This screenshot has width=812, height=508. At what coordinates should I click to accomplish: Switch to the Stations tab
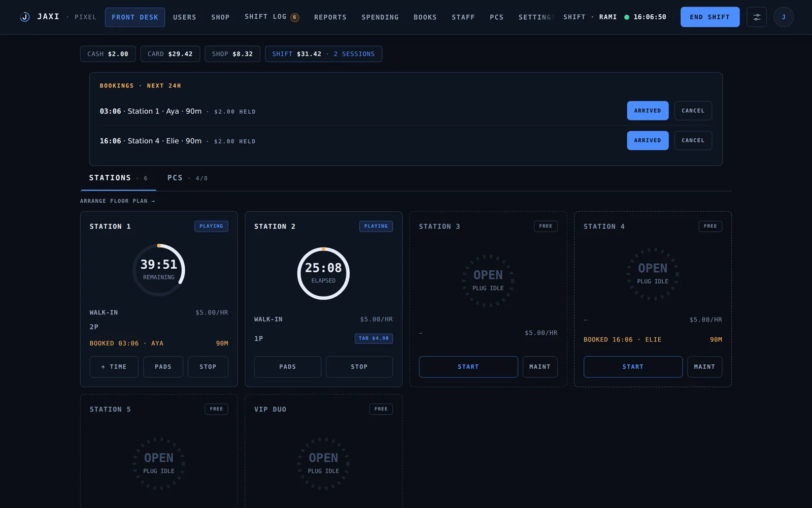click(x=118, y=178)
